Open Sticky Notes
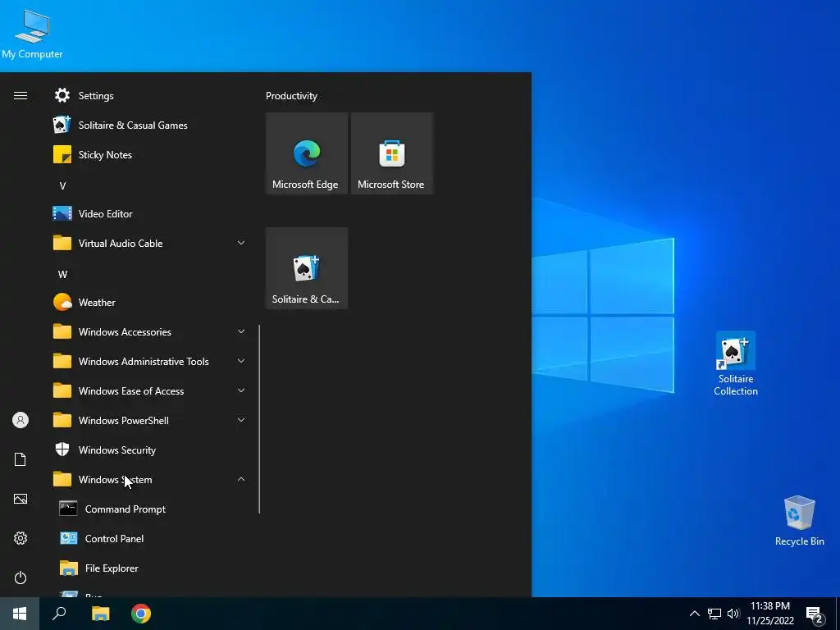This screenshot has height=630, width=840. tap(149, 155)
